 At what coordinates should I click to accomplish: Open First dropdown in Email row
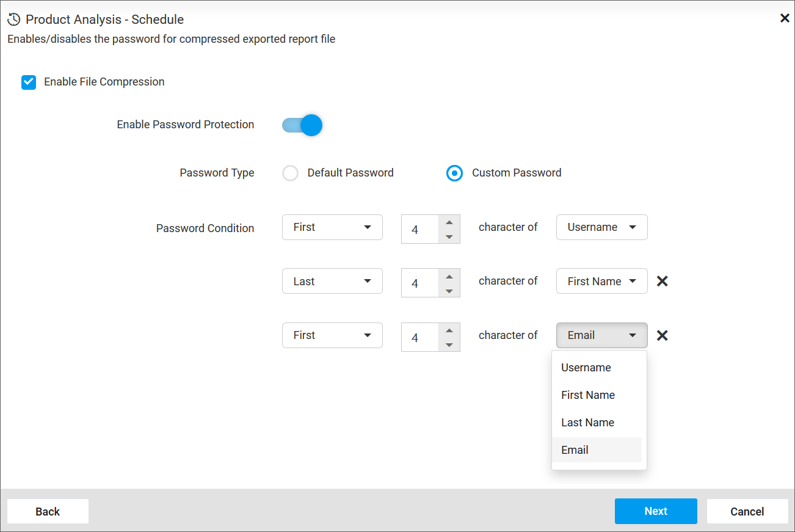pos(332,335)
